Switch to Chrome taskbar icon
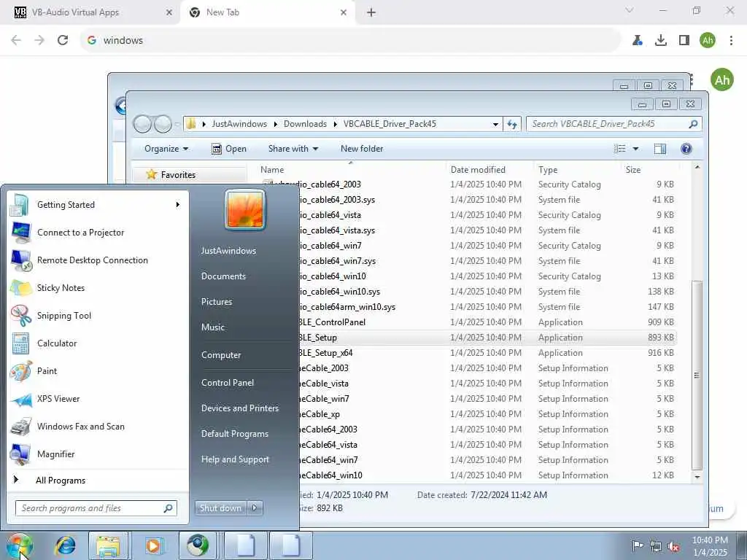 [x=198, y=545]
